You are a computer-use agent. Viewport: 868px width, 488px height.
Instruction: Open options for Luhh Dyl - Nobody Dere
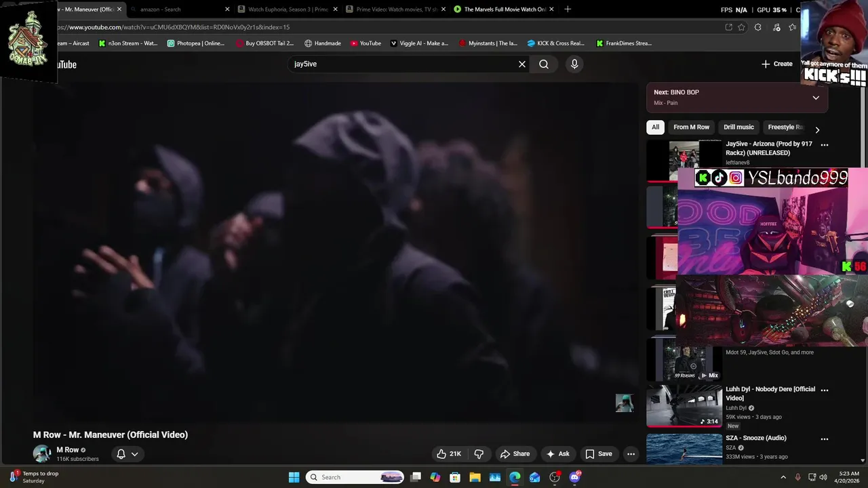click(x=825, y=390)
